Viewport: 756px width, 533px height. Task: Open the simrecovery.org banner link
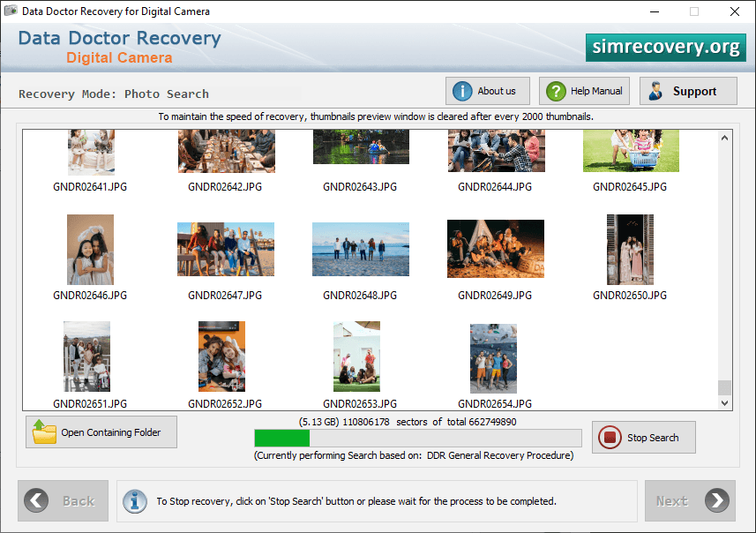pos(665,48)
